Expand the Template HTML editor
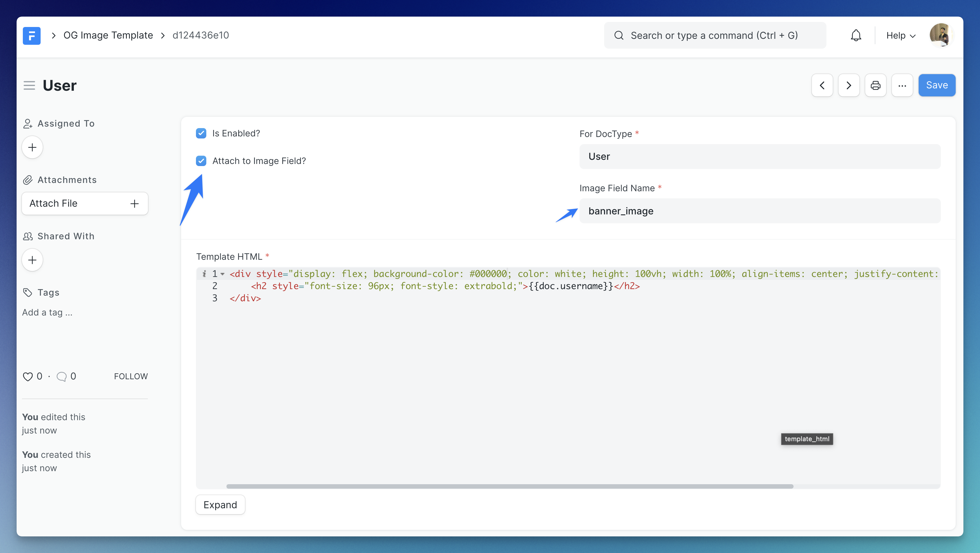 220,505
